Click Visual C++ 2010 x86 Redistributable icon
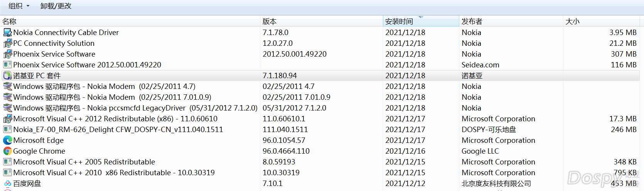Image resolution: width=644 pixels, height=191 pixels. click(x=7, y=173)
